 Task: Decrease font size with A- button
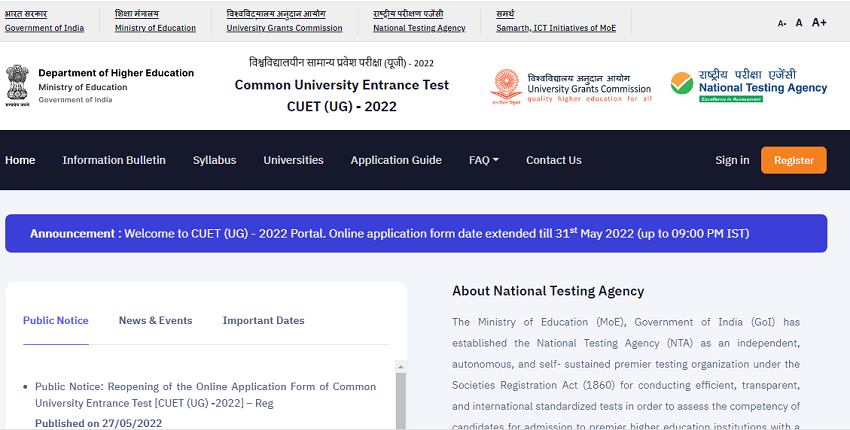782,23
